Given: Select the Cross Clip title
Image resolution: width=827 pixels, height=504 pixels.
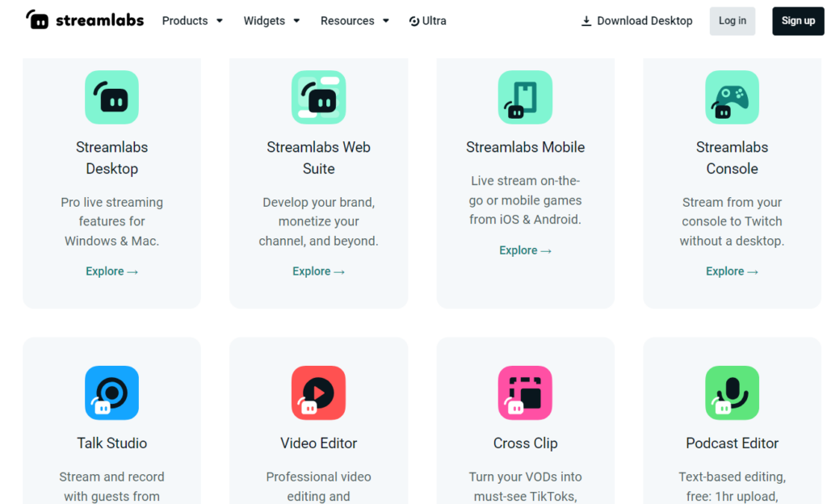Looking at the screenshot, I should tap(525, 443).
